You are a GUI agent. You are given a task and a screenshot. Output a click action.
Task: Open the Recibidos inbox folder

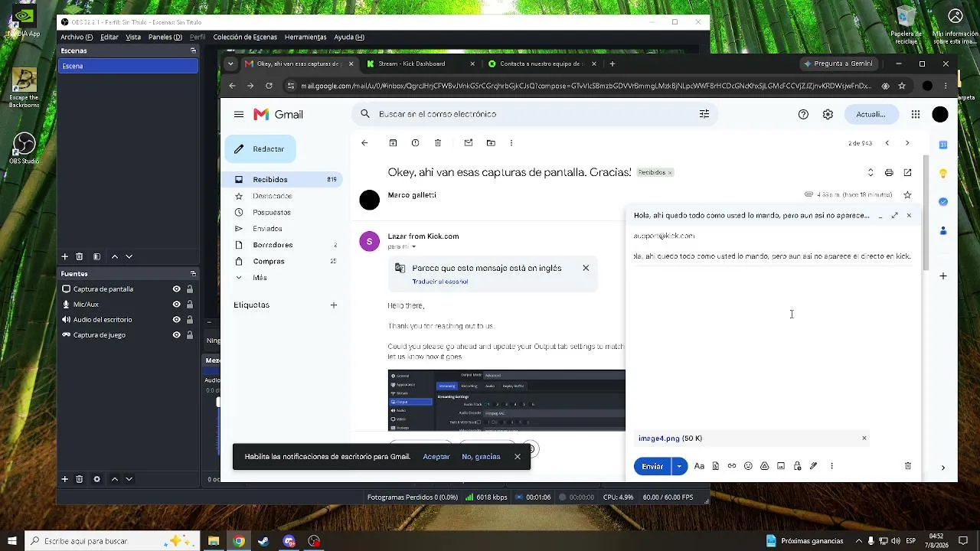(283, 180)
